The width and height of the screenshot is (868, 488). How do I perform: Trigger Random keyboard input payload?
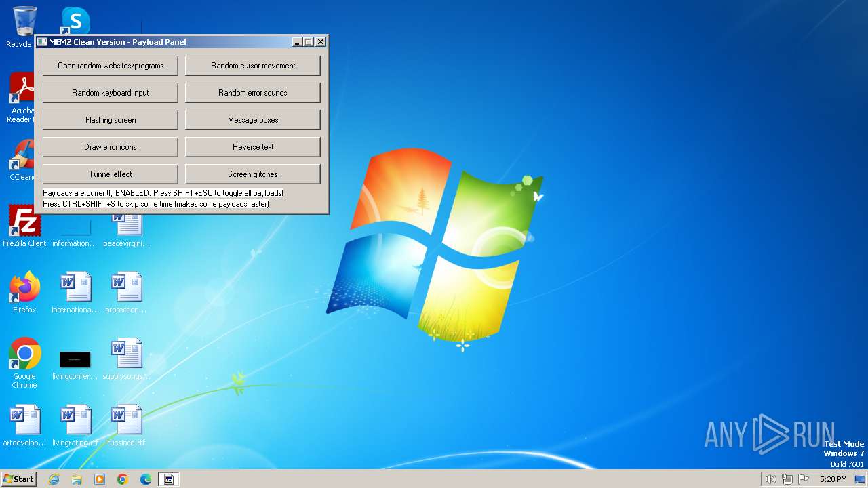tap(111, 93)
